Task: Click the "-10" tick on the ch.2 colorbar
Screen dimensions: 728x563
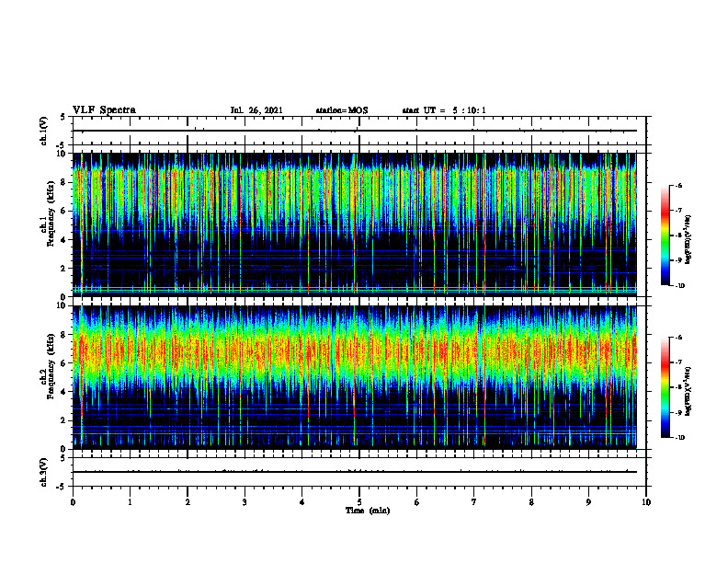Action: tap(680, 438)
